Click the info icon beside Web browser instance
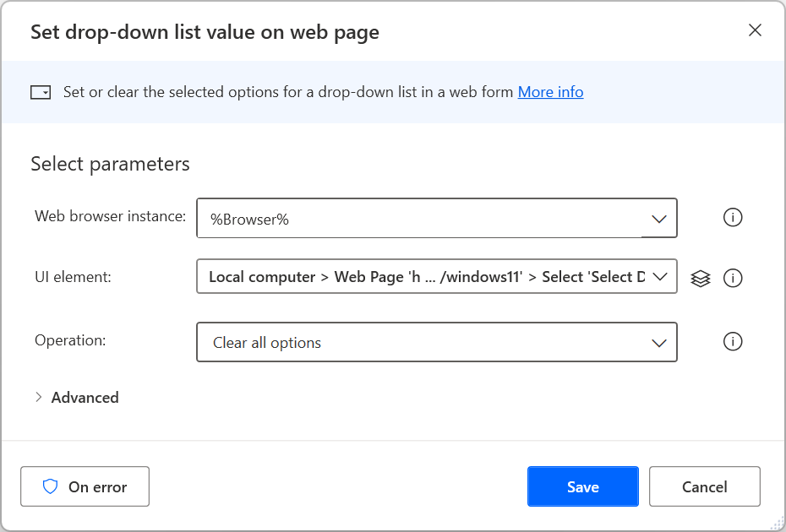The image size is (786, 532). tap(732, 217)
